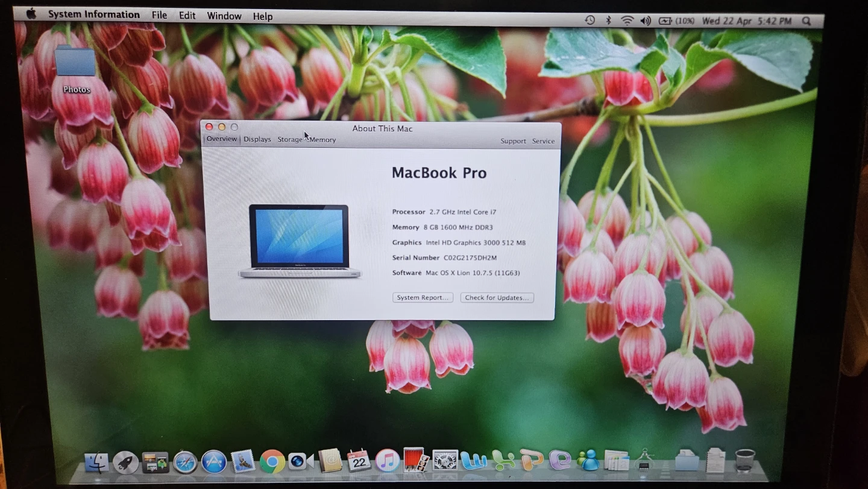Viewport: 868px width, 489px height.
Task: Open the Edit menu
Action: [187, 16]
